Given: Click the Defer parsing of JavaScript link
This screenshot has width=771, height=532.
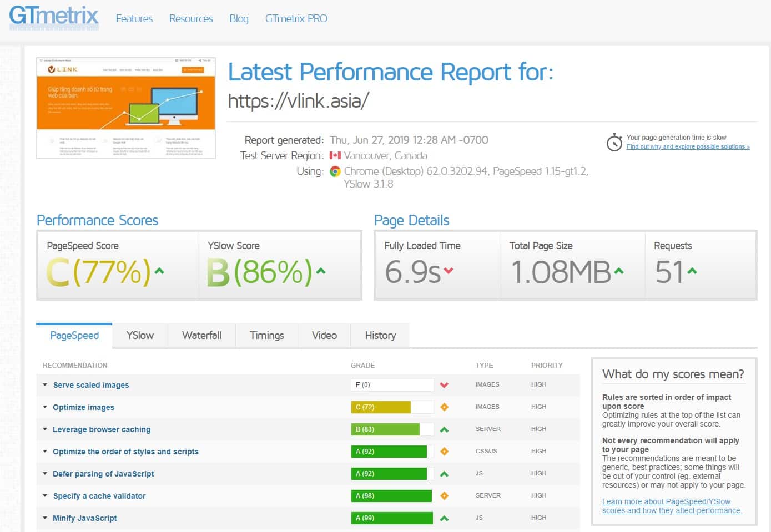Looking at the screenshot, I should pyautogui.click(x=103, y=474).
